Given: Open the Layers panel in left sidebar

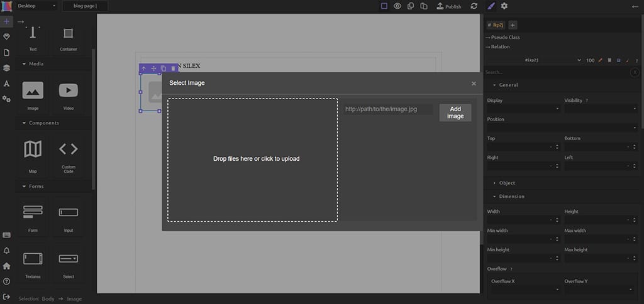Looking at the screenshot, I should (x=6, y=68).
